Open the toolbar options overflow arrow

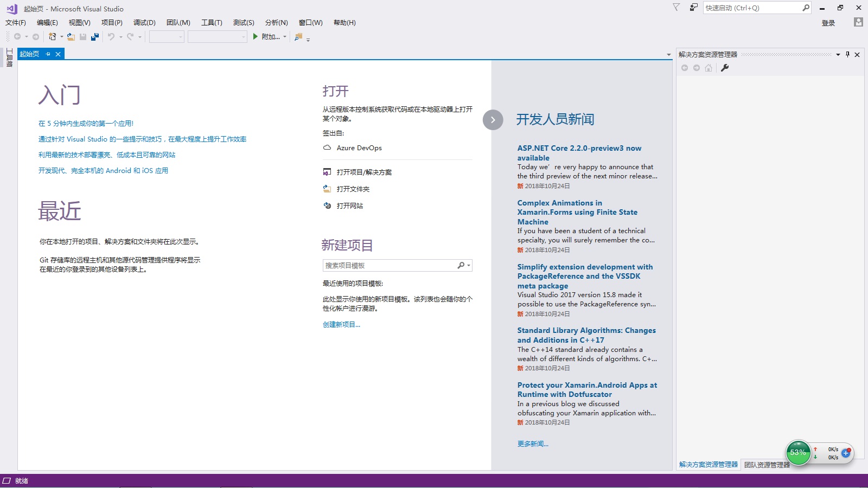[x=308, y=40]
